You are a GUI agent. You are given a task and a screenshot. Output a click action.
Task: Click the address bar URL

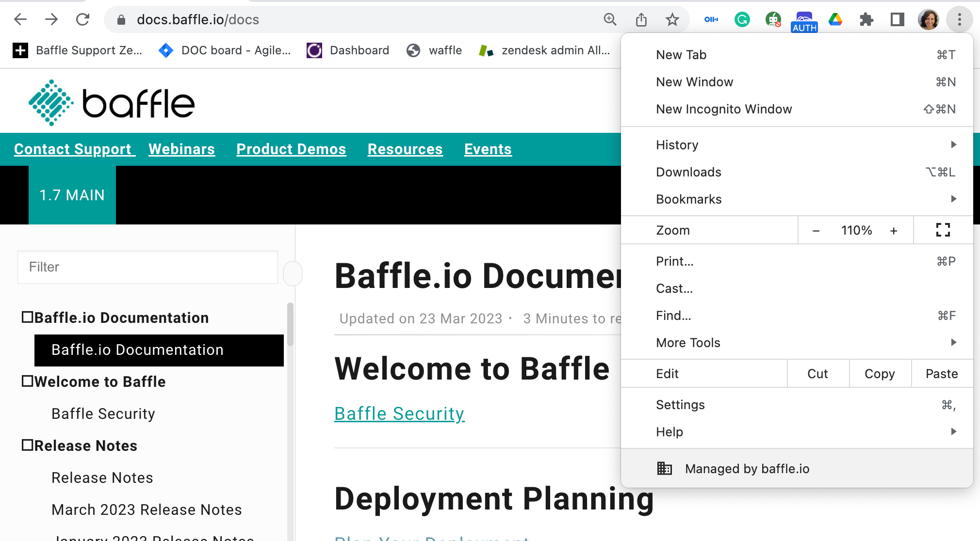[198, 19]
